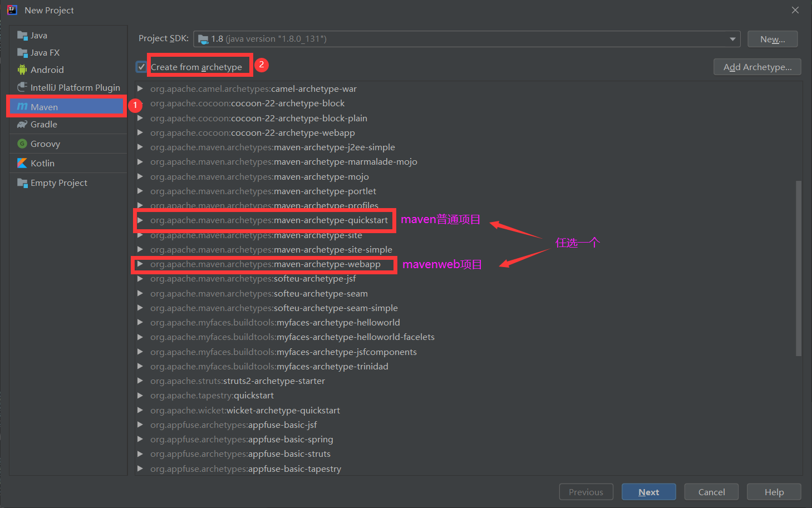Select Empty Project type
The image size is (812, 508).
click(68, 183)
